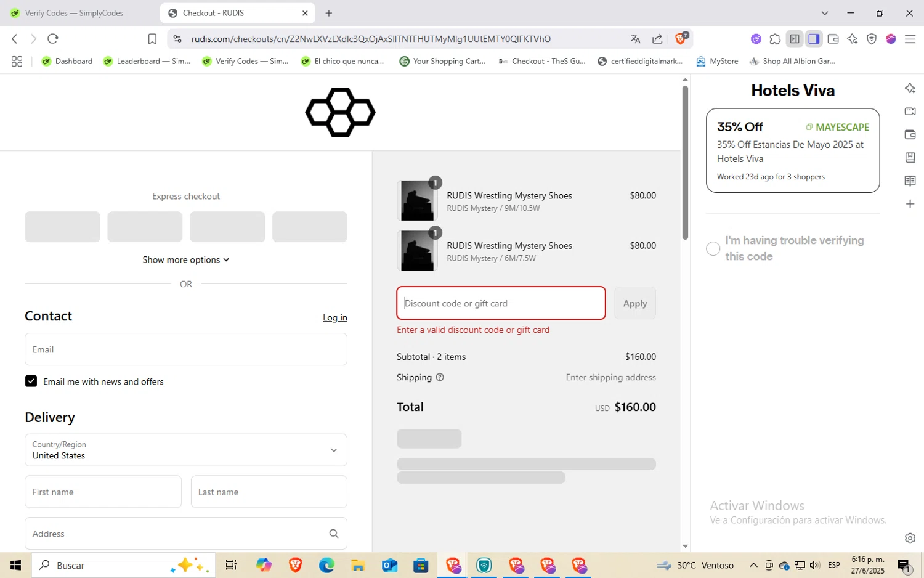Select the Checkout - RUDIS tab

point(237,13)
